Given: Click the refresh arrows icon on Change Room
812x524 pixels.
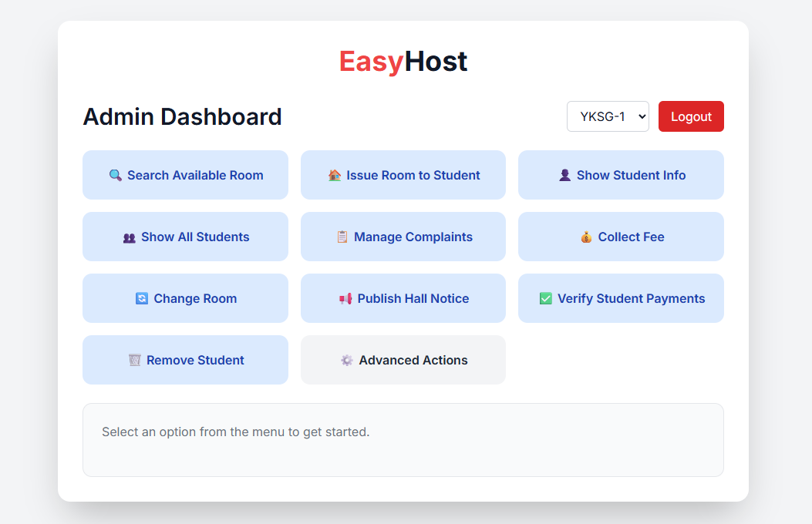Looking at the screenshot, I should pyautogui.click(x=142, y=299).
